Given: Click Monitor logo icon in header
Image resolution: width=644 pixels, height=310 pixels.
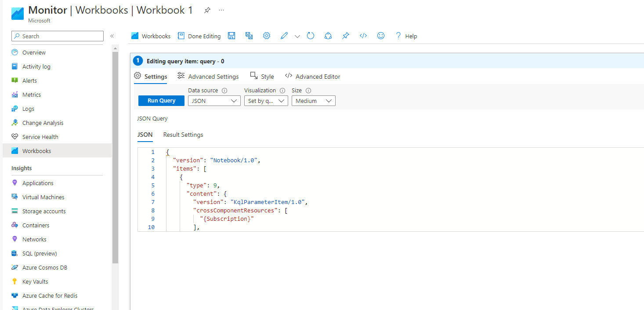Looking at the screenshot, I should [x=18, y=14].
